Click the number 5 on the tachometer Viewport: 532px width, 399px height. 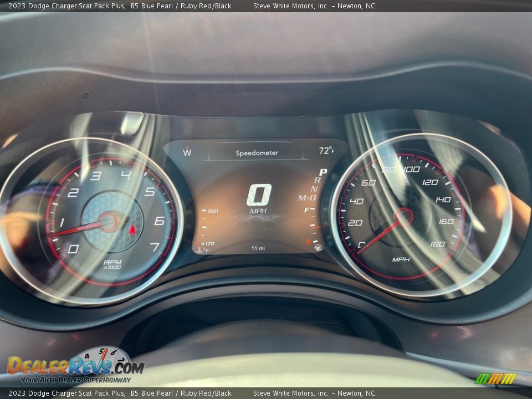150,192
